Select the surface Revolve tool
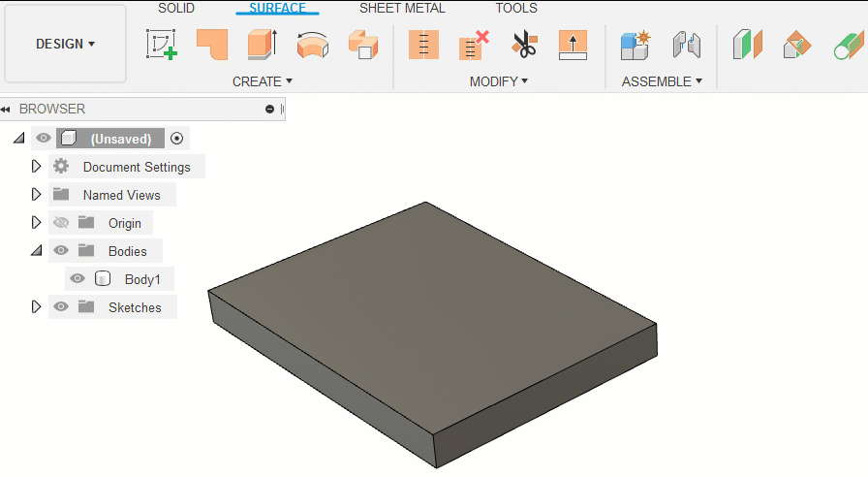Image resolution: width=868 pixels, height=477 pixels. click(x=313, y=45)
